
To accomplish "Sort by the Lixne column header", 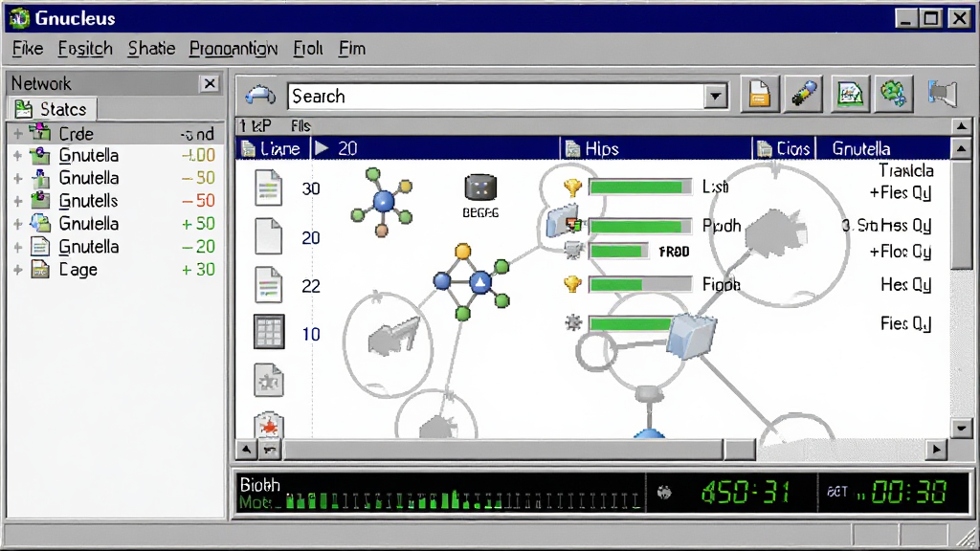I will [x=273, y=148].
